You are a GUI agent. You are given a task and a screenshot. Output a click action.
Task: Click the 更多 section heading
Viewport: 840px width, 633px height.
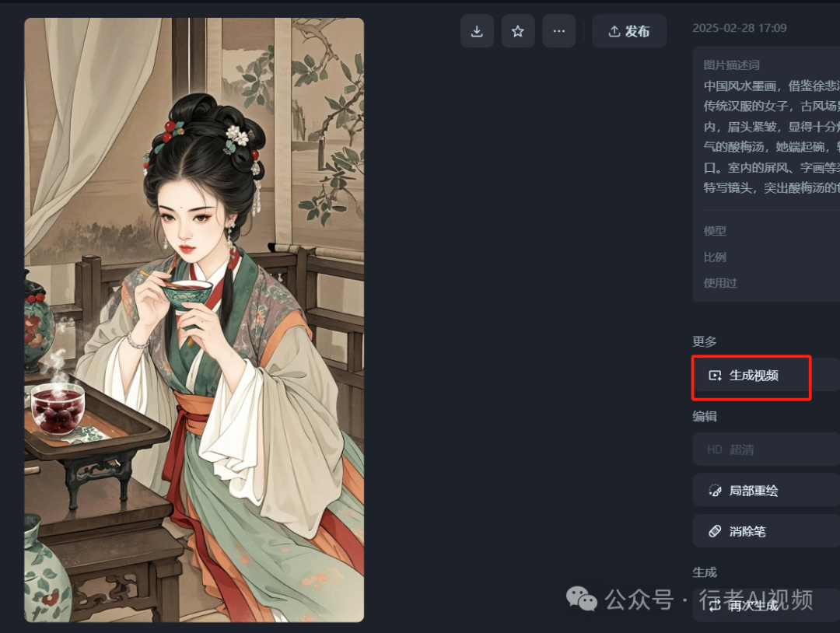coord(704,341)
